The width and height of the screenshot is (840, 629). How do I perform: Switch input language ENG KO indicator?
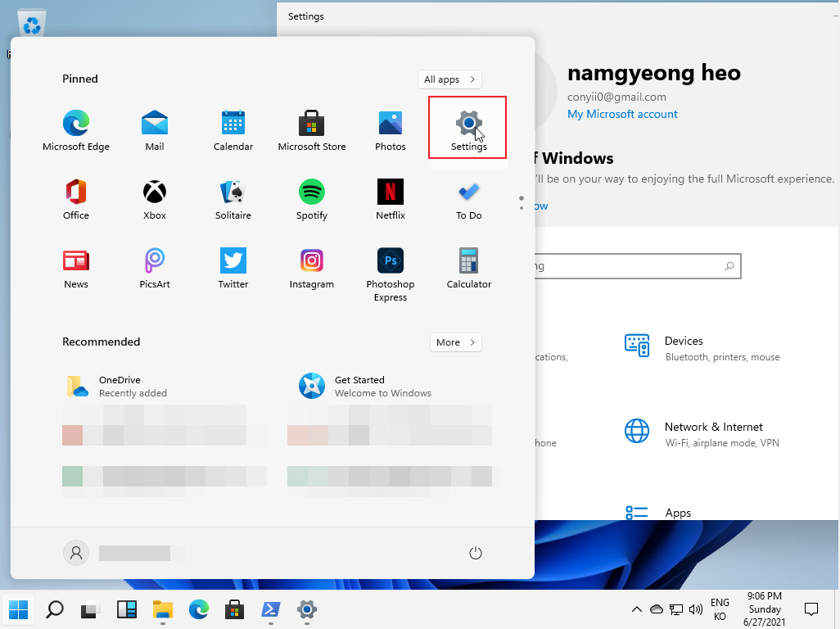click(x=720, y=609)
